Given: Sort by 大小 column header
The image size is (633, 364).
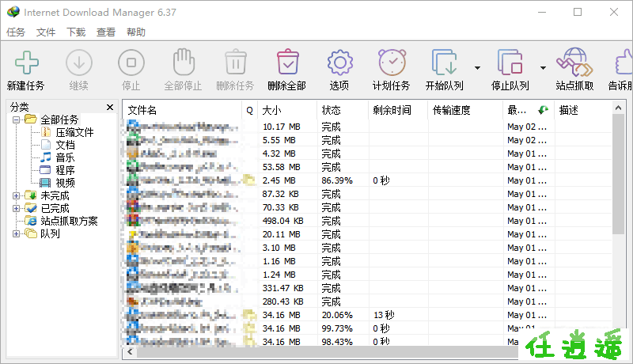Looking at the screenshot, I should 287,110.
